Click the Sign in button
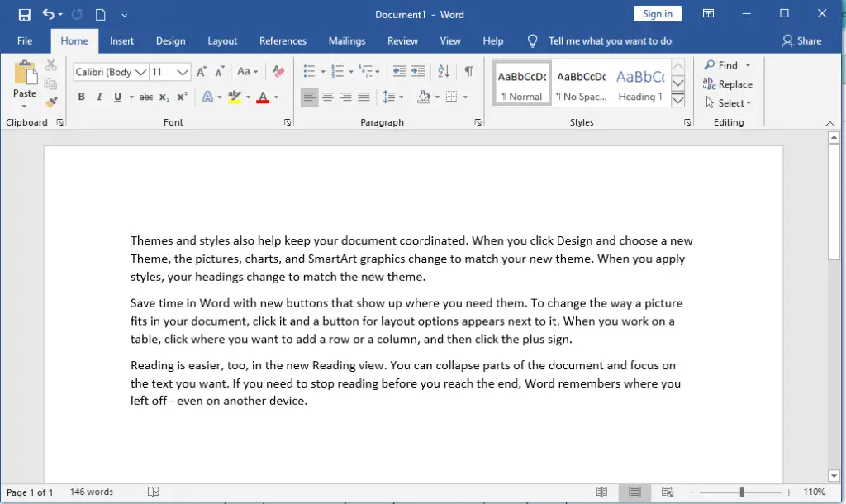 (657, 13)
